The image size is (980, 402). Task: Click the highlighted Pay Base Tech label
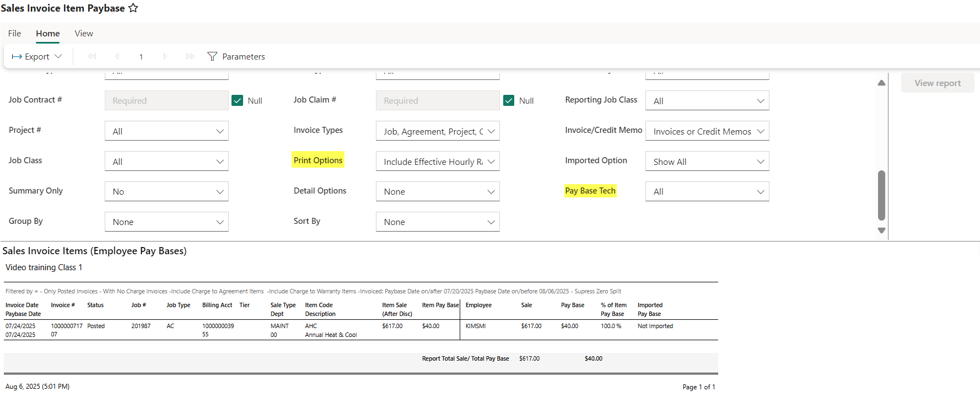click(590, 190)
